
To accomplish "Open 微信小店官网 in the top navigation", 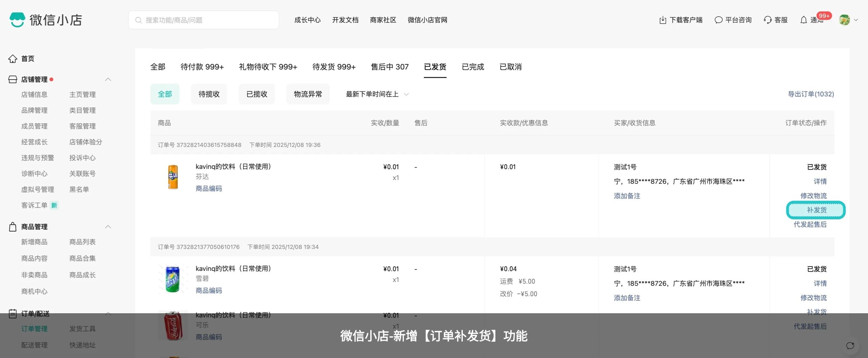I will (x=427, y=20).
